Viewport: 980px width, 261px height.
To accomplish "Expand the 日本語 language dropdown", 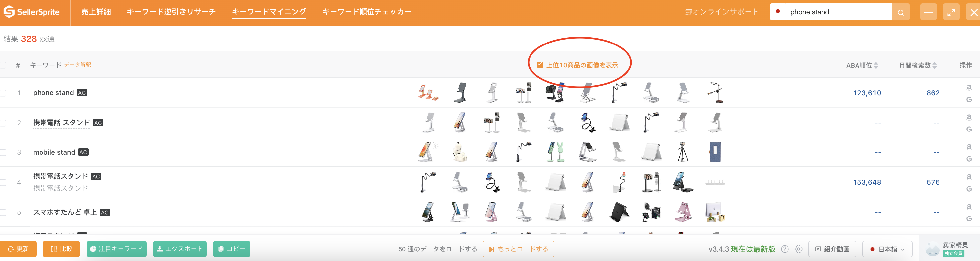I will tap(887, 249).
